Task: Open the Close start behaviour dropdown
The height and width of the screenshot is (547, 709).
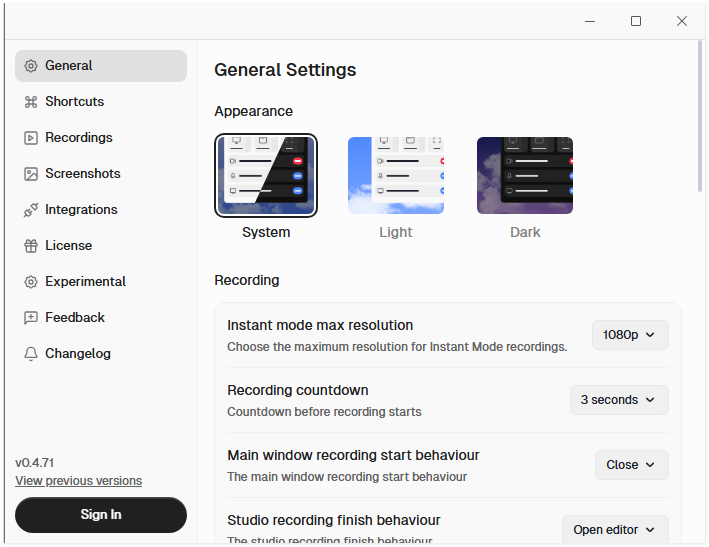Action: (x=631, y=465)
